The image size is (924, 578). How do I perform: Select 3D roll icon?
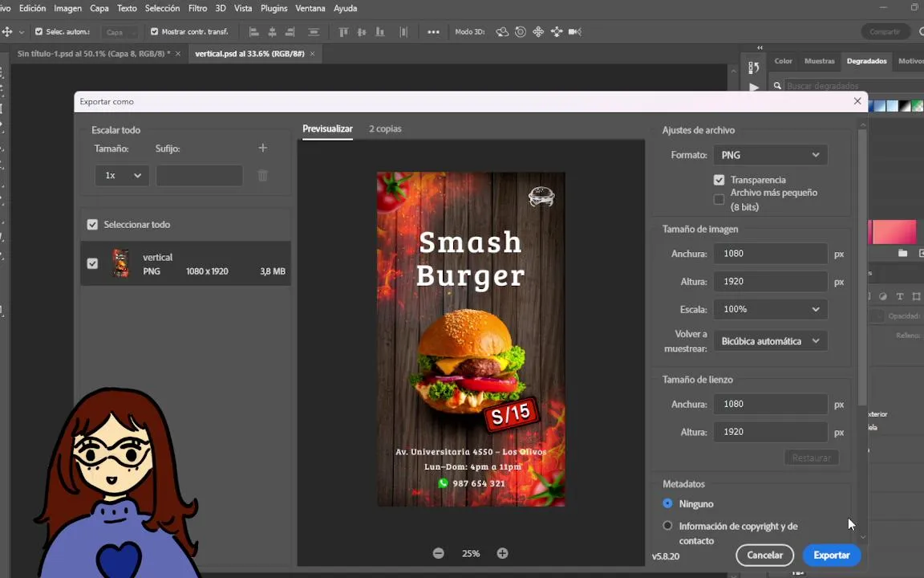pos(521,32)
